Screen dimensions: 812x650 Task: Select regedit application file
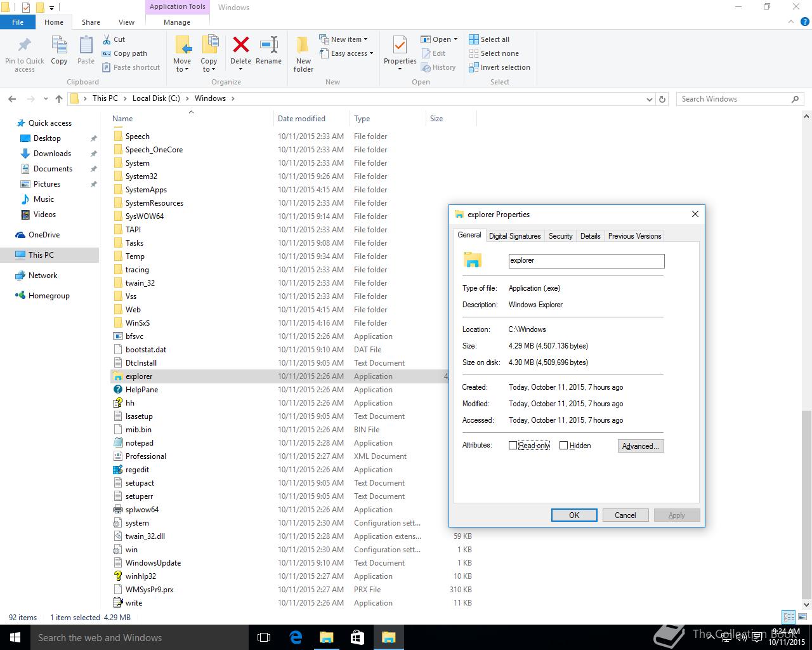point(137,470)
